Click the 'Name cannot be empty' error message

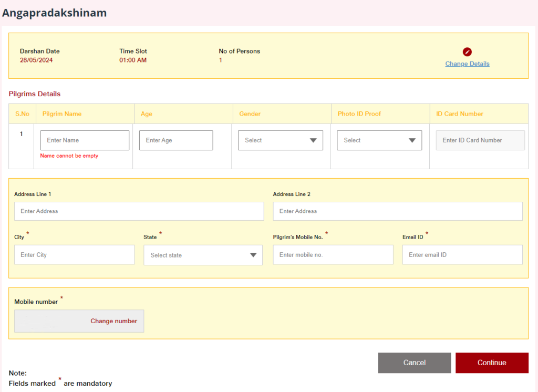point(69,156)
